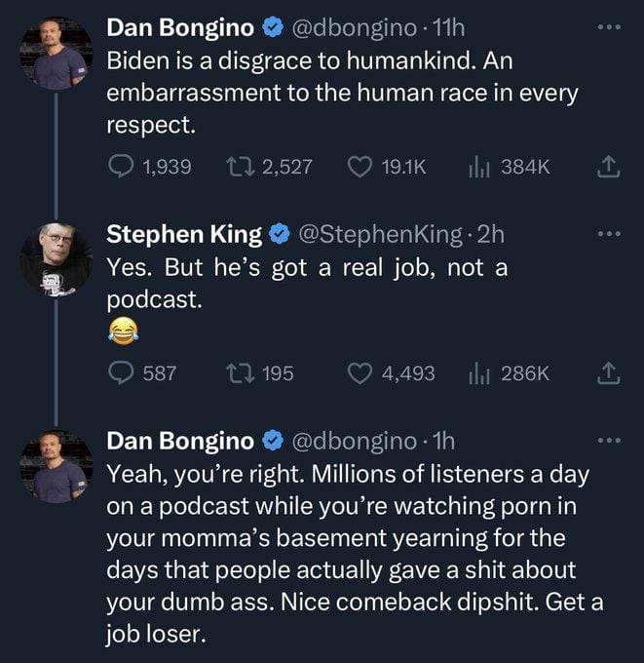This screenshot has width=644, height=663.
Task: Open Dan Bongino's profile from first tweet name
Action: coord(180,28)
